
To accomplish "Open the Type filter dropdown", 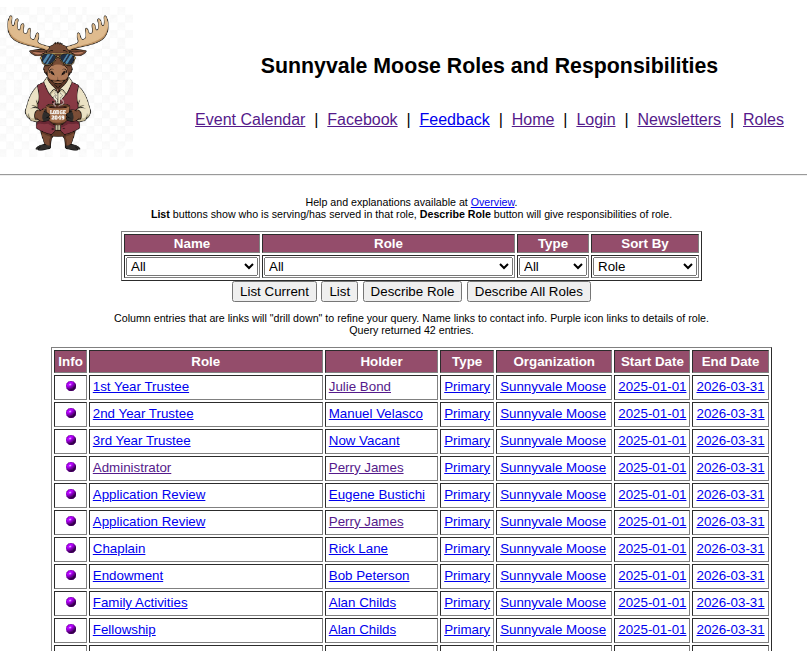I will coord(552,267).
